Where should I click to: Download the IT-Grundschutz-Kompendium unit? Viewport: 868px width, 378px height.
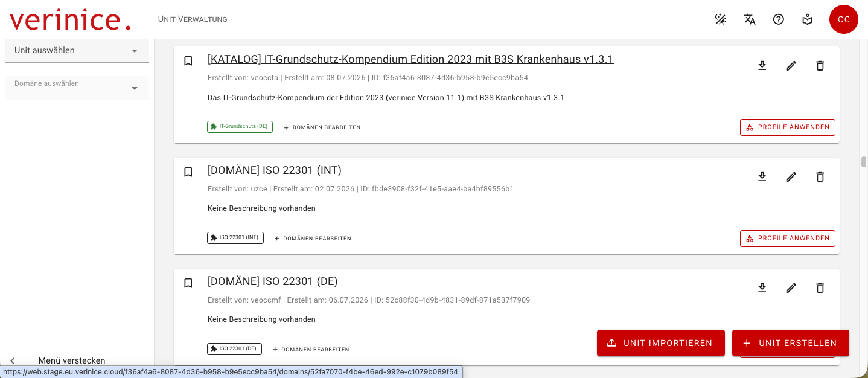point(762,65)
